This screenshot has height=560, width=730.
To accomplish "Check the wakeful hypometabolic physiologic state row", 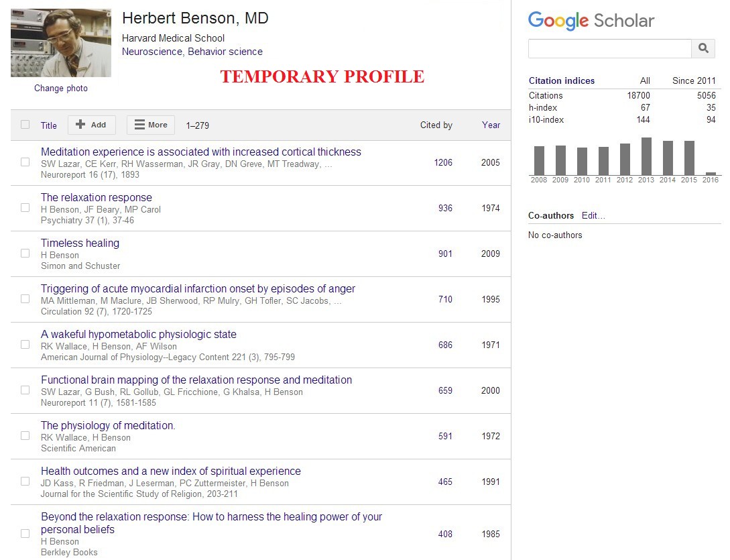I will pos(25,344).
